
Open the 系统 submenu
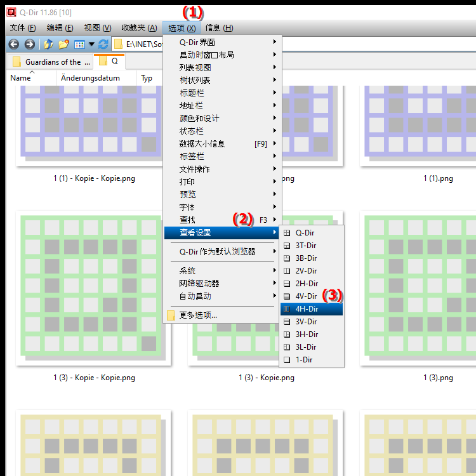coord(221,270)
